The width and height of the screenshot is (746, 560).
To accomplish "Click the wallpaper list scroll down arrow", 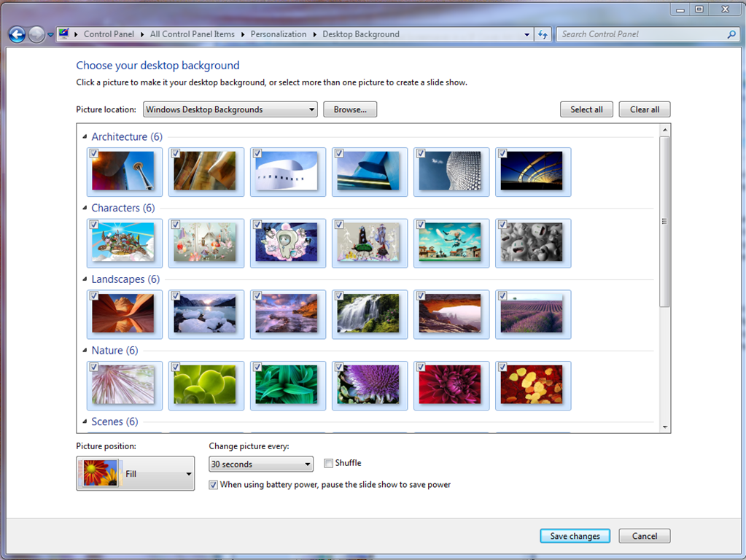I will coord(664,427).
